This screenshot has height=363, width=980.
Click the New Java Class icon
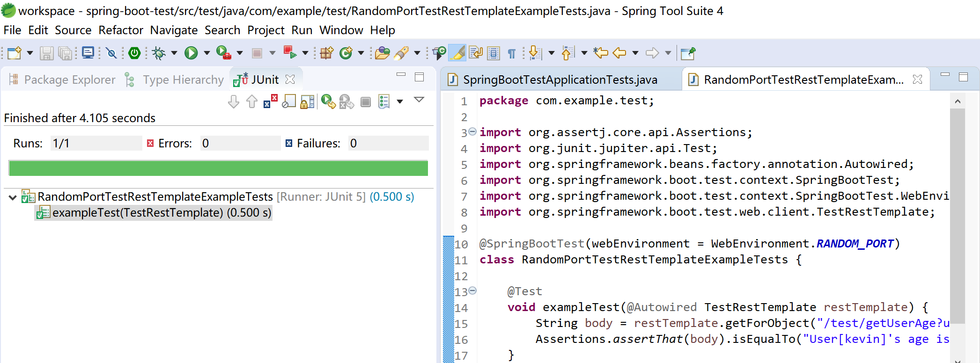point(346,53)
